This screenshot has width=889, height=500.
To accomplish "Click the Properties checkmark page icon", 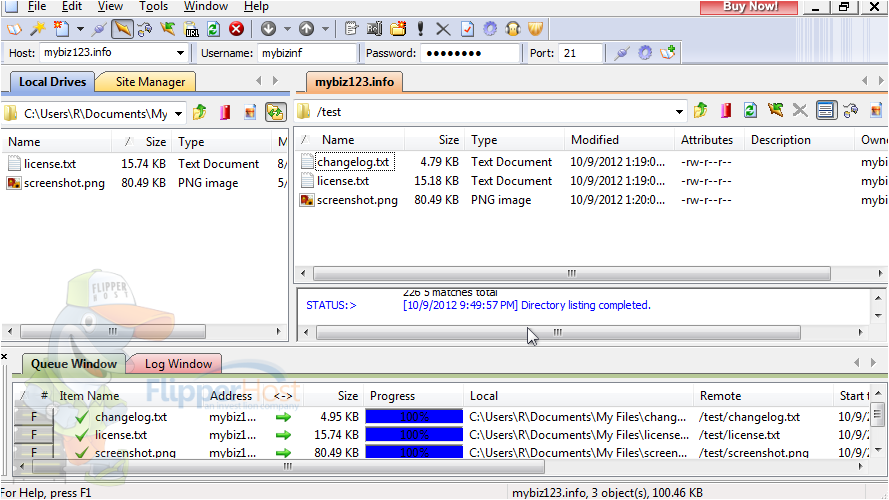I will tap(467, 28).
